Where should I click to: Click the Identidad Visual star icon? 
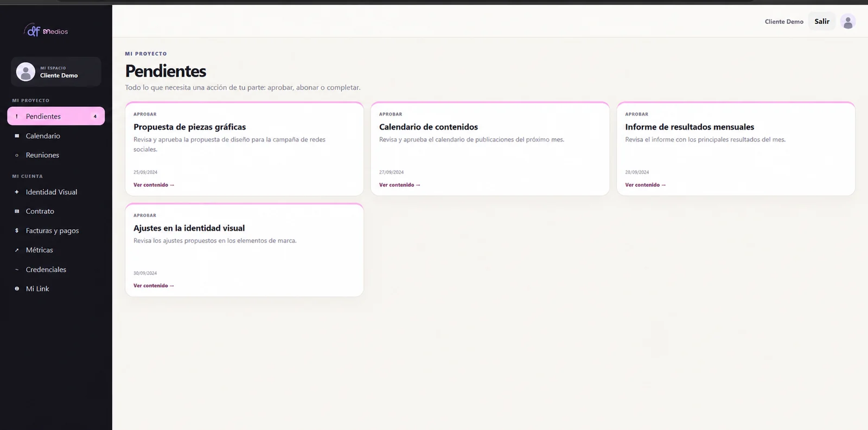(17, 192)
